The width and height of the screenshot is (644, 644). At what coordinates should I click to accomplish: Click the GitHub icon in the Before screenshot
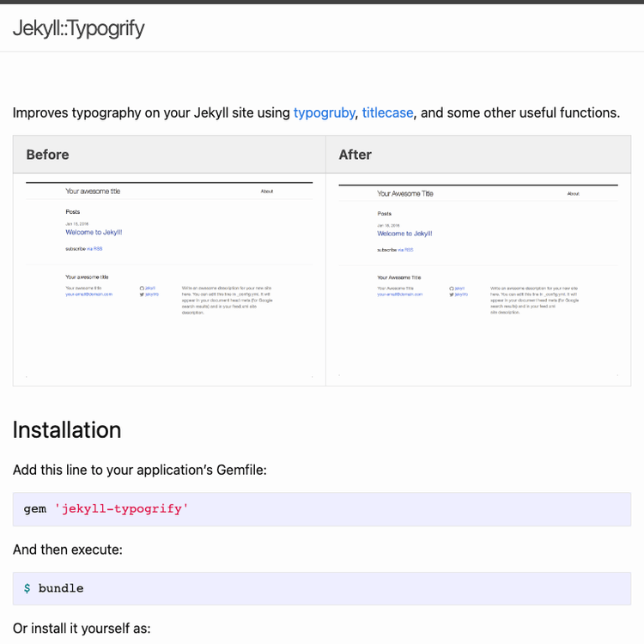tap(142, 288)
